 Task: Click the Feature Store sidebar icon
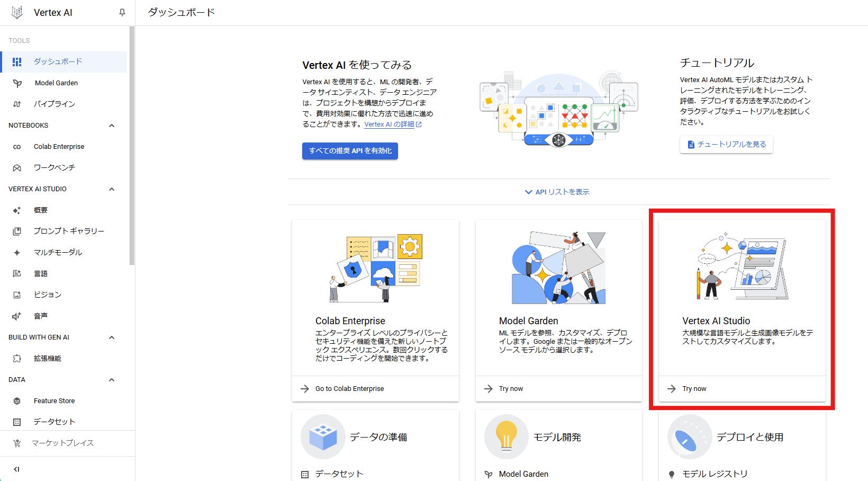coord(17,401)
